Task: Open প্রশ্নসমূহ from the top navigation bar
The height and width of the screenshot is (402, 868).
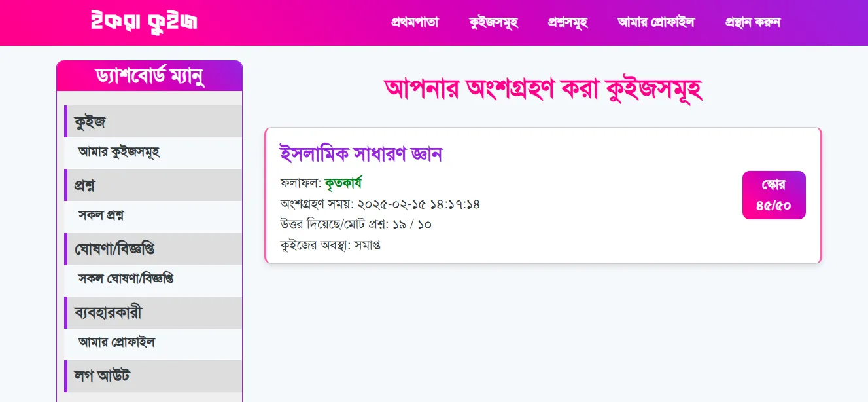Action: [568, 22]
